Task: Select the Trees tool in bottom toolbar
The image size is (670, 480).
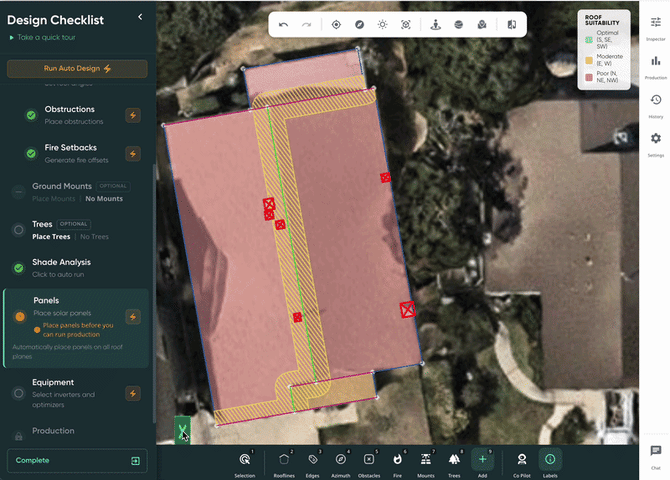Action: (454, 459)
